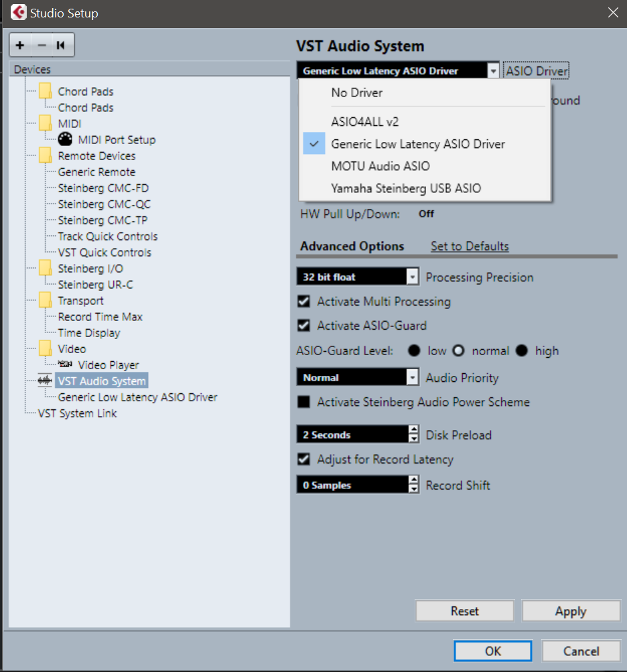Click the Disk Preload 2 Seconds field
The height and width of the screenshot is (672, 627).
(352, 434)
